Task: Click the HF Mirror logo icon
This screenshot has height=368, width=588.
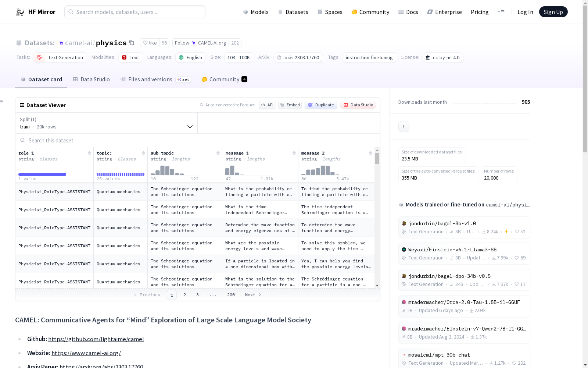Action: click(20, 12)
